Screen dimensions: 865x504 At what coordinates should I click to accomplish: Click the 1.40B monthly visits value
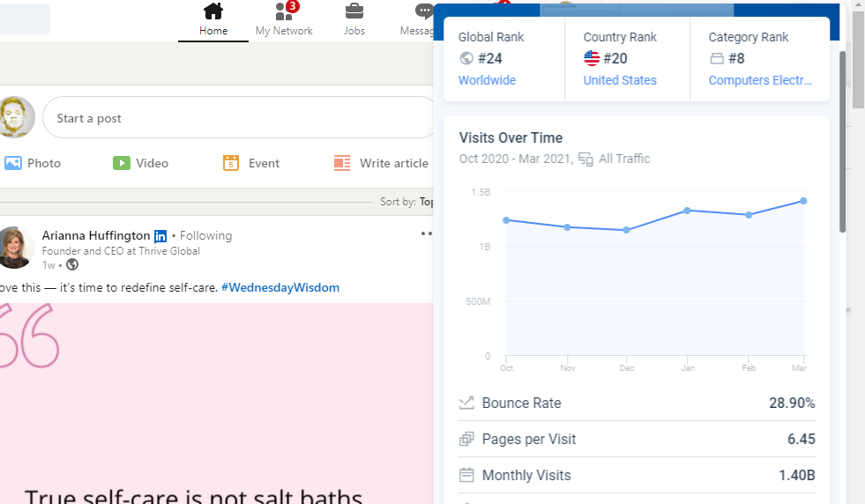(796, 475)
